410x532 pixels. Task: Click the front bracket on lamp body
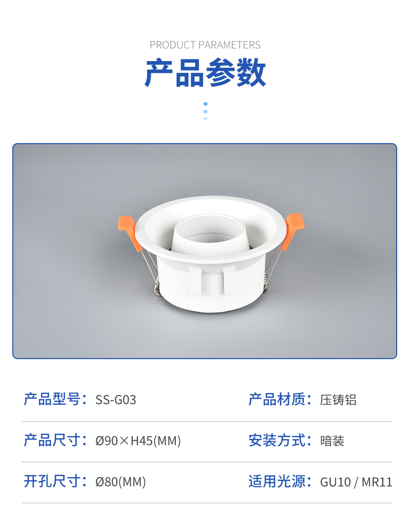[x=212, y=280]
